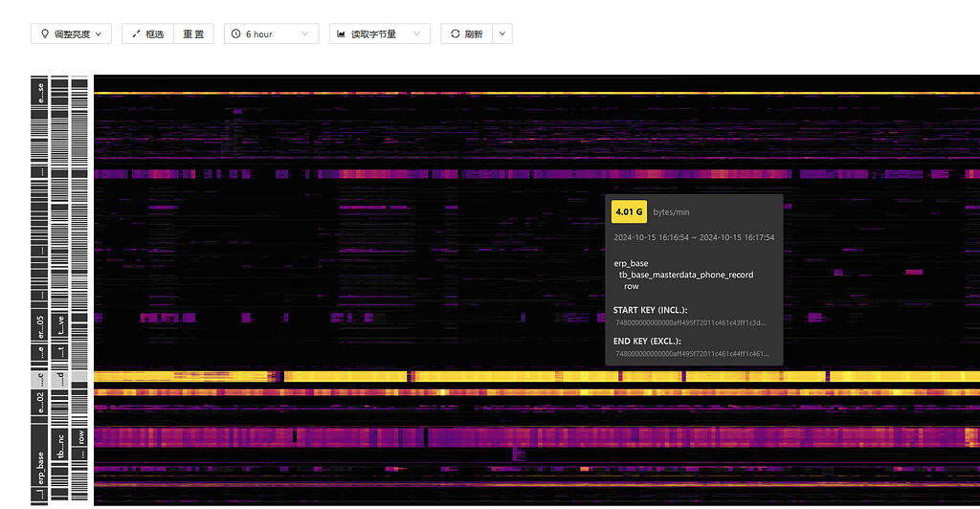Click the lightbulb brightness icon
980x509 pixels.
(44, 34)
